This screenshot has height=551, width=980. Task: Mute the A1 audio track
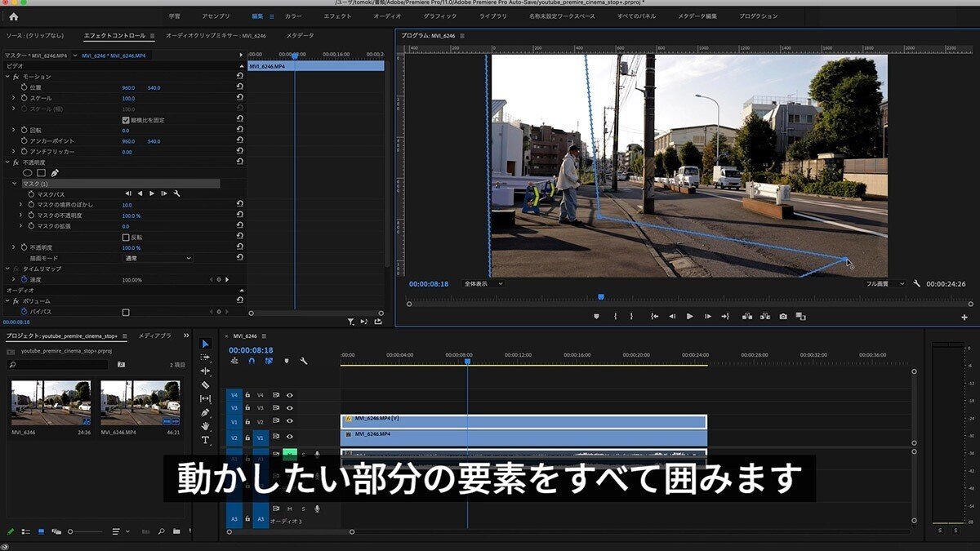[x=289, y=455]
